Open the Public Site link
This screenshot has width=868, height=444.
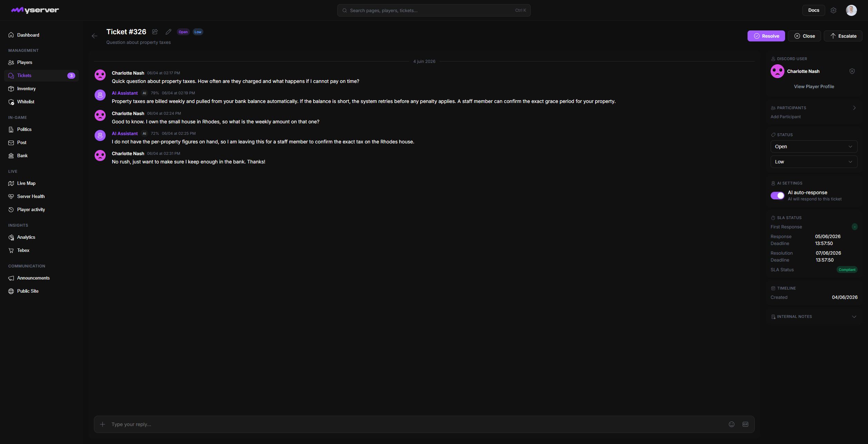[41, 291]
